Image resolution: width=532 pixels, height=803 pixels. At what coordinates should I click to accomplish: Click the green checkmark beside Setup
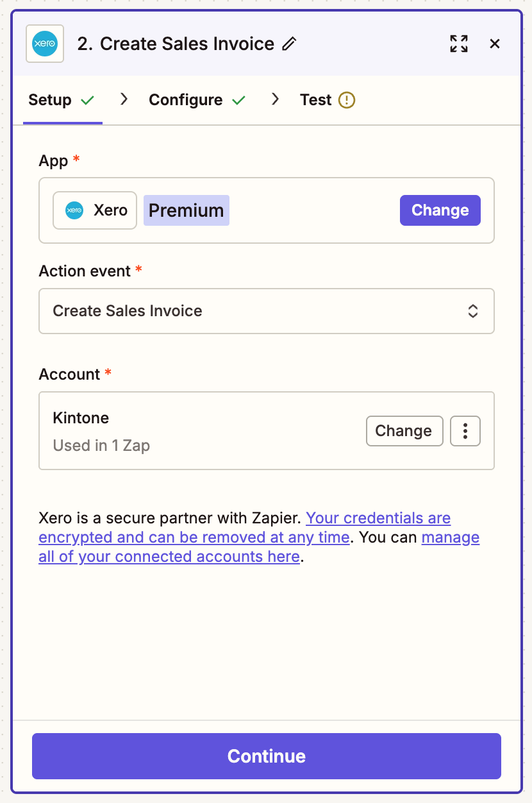coord(87,99)
